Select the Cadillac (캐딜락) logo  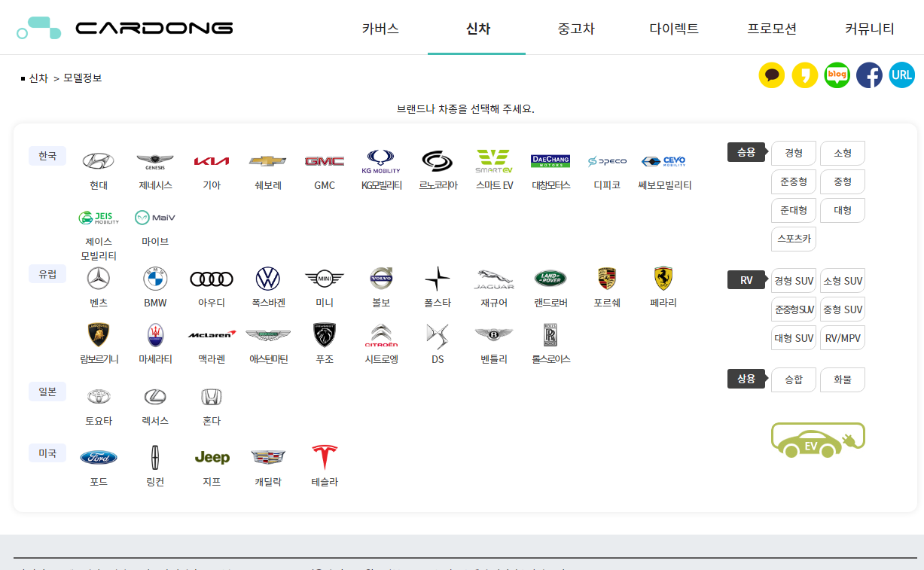tap(268, 457)
